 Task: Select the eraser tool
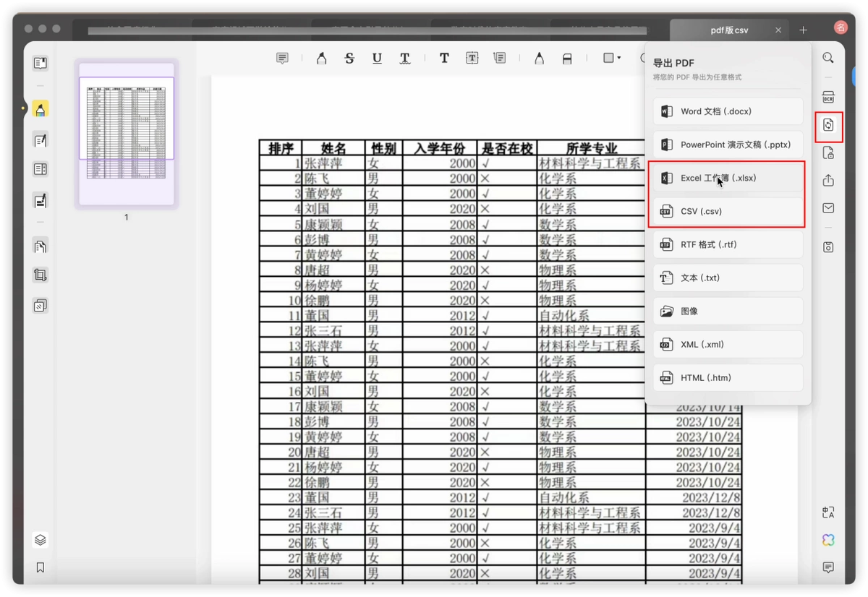(x=567, y=59)
